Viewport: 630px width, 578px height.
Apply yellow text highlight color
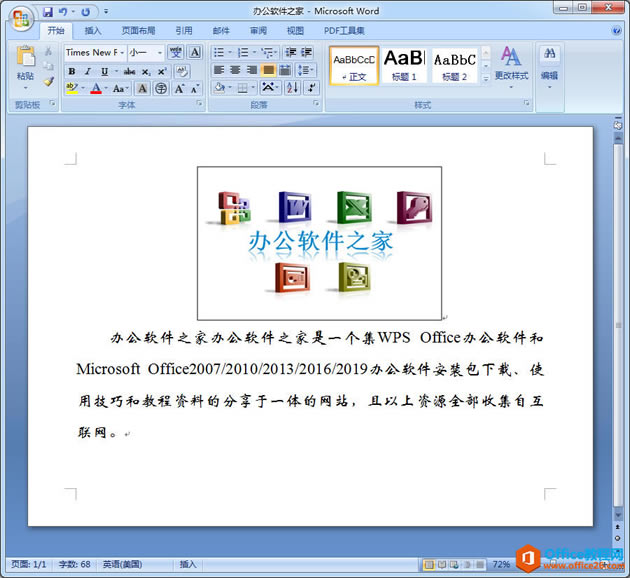pos(72,88)
